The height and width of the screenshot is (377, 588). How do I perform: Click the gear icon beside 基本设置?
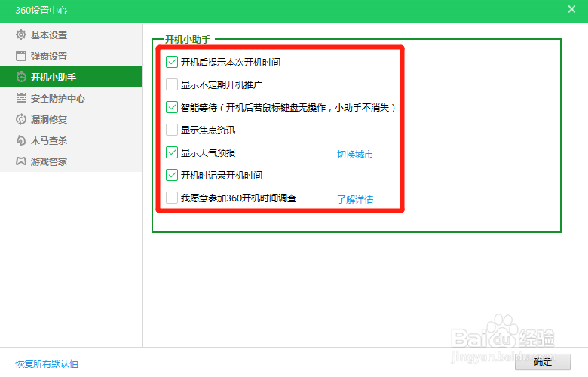pyautogui.click(x=21, y=35)
